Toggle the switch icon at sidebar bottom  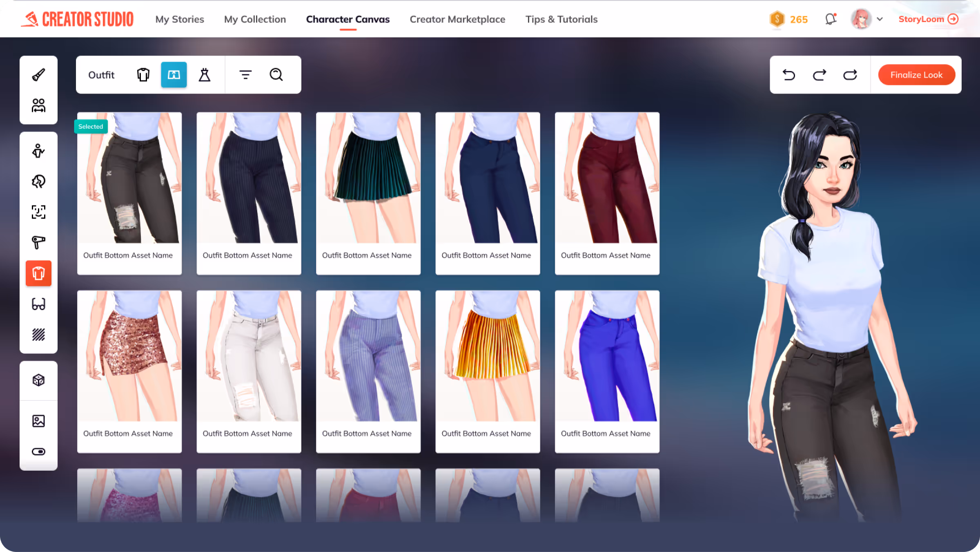click(38, 451)
